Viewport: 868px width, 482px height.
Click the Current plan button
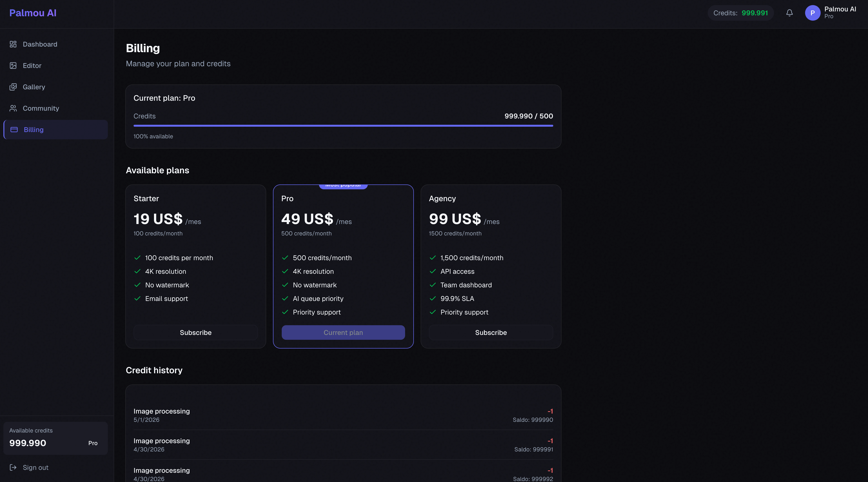pos(343,332)
